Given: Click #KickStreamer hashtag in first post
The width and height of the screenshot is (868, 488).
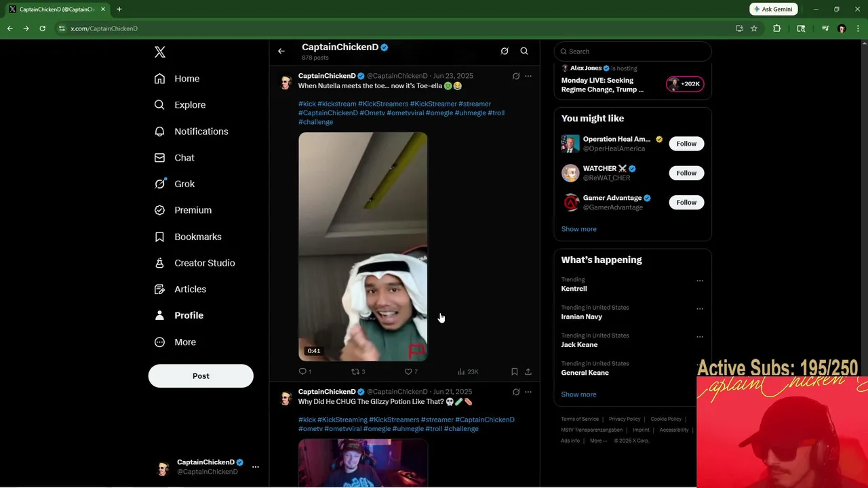Looking at the screenshot, I should [x=433, y=104].
